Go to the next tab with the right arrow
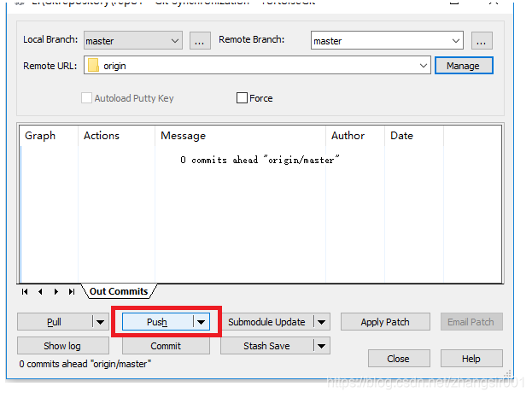Image resolution: width=532 pixels, height=398 pixels. point(56,291)
